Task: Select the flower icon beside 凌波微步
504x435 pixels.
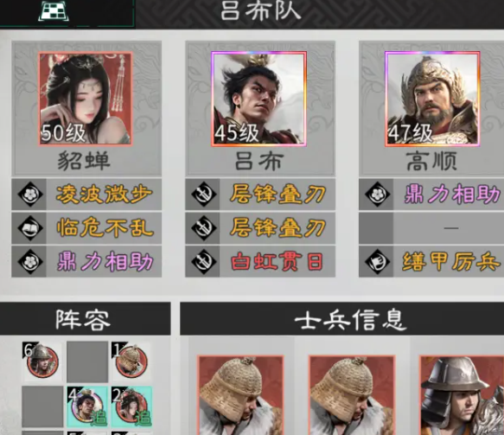Action: click(30, 195)
